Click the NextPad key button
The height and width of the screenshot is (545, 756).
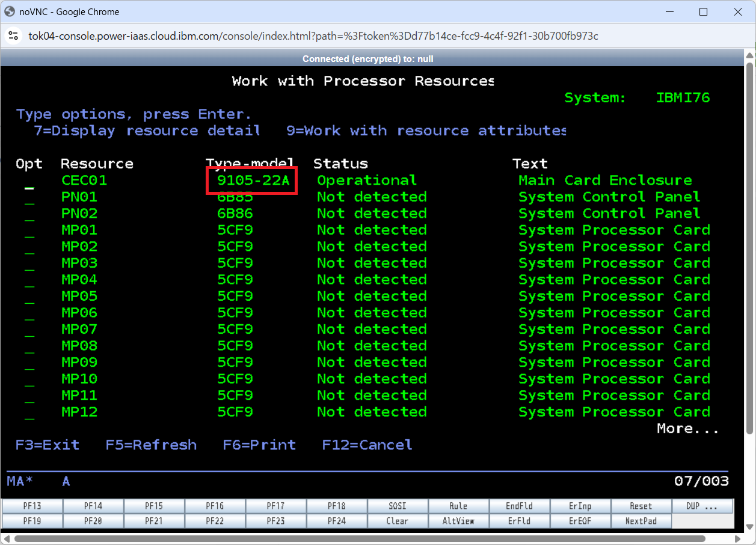(x=641, y=521)
